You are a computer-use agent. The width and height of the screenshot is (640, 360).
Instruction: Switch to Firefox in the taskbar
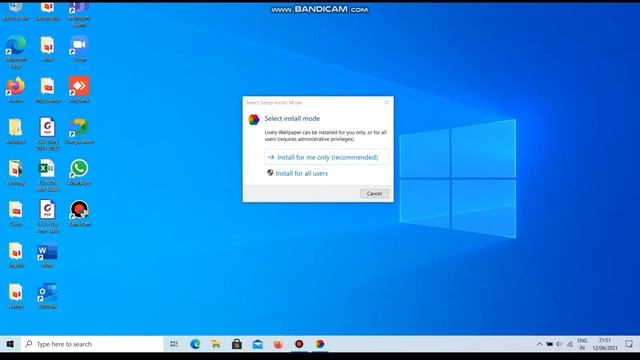(278, 344)
